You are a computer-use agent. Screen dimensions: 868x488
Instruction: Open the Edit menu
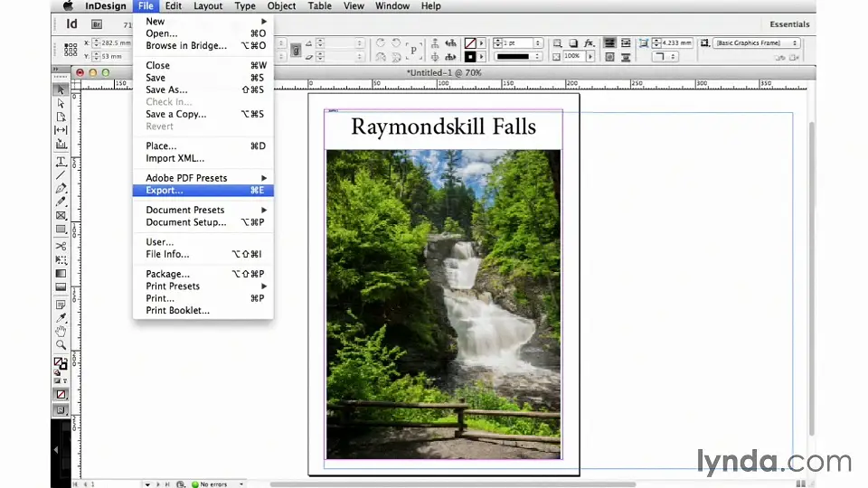174,6
